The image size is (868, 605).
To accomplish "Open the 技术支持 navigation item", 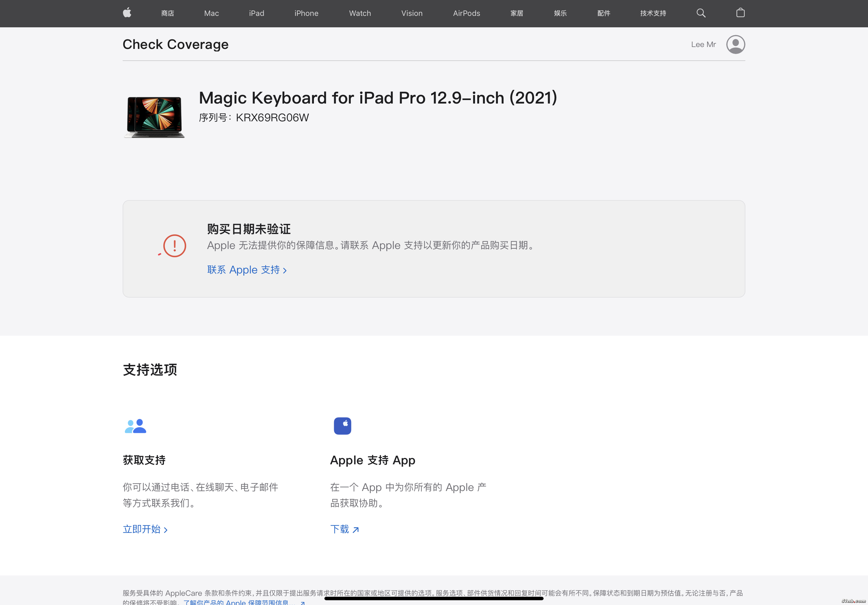I will (x=653, y=13).
